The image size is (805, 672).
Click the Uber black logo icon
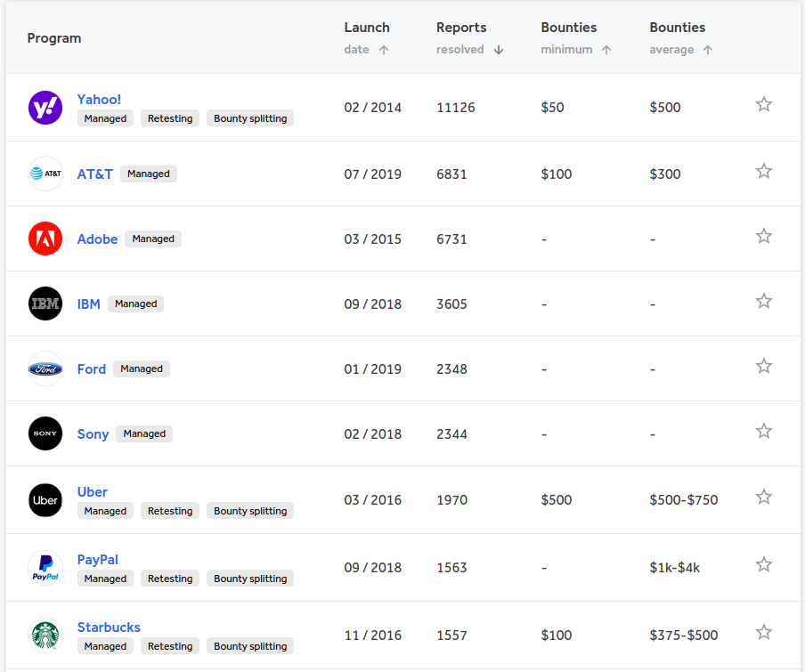(x=45, y=500)
